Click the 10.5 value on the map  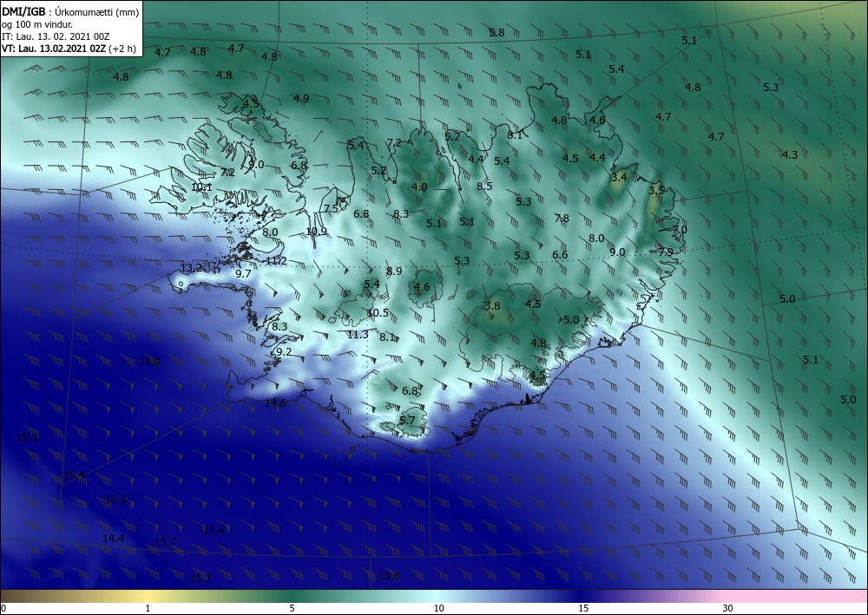[378, 313]
